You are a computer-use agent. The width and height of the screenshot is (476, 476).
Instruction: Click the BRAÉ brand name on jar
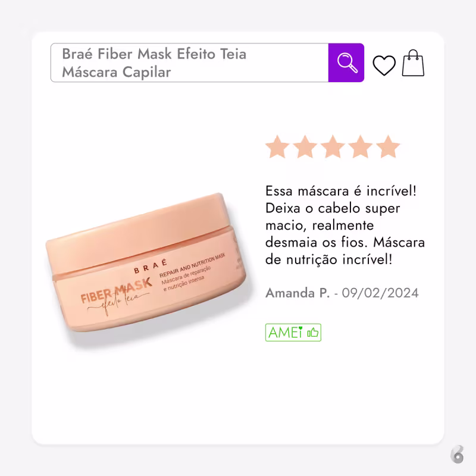click(x=151, y=266)
